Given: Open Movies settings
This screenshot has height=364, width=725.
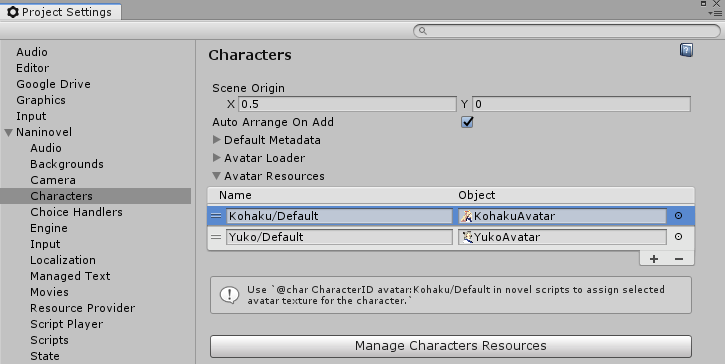Looking at the screenshot, I should click(49, 292).
